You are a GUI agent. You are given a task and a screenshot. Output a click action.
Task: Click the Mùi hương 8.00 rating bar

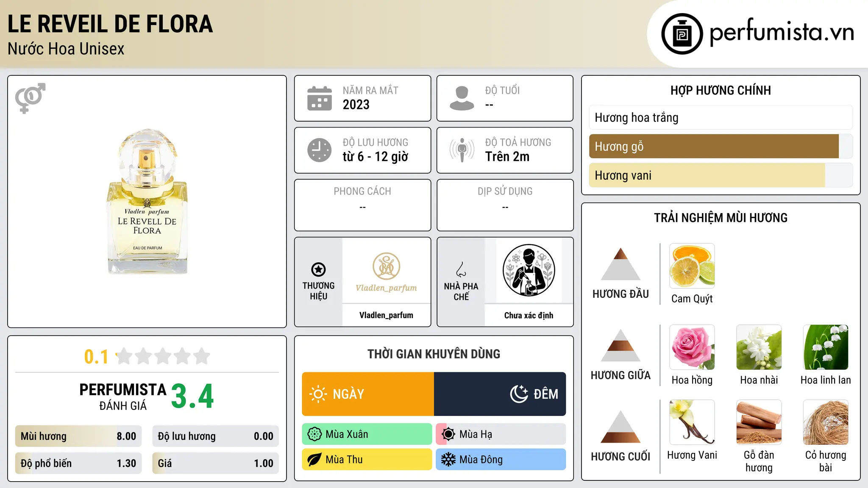tap(78, 436)
